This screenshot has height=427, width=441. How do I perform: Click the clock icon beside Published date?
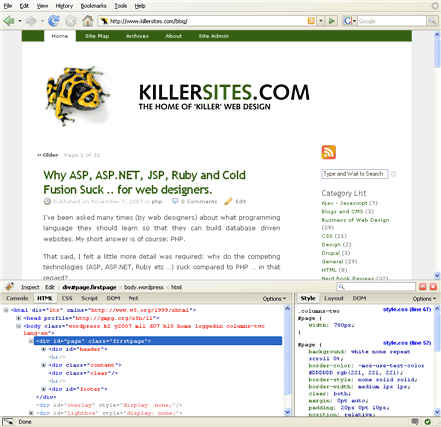coord(47,201)
